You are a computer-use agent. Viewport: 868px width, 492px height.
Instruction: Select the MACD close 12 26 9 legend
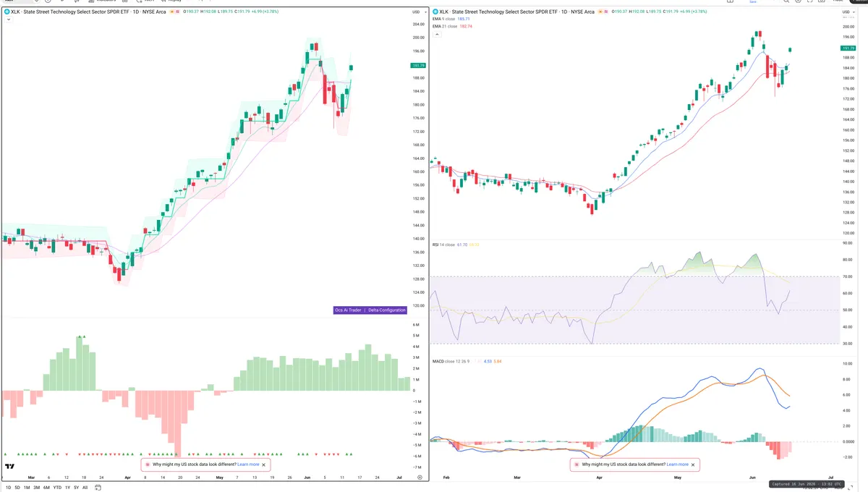coord(452,360)
